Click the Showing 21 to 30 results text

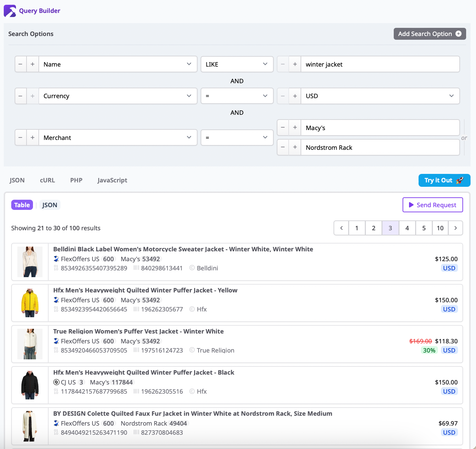point(56,228)
